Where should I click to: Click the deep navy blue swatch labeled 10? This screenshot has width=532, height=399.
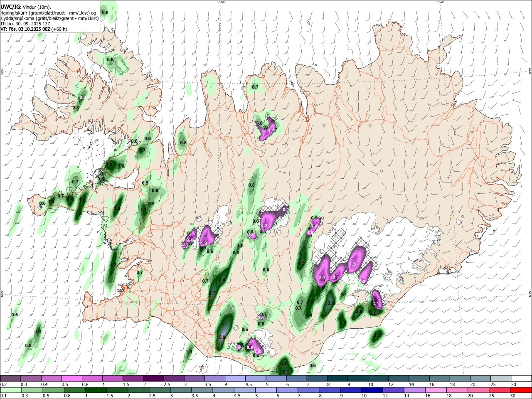372,390
